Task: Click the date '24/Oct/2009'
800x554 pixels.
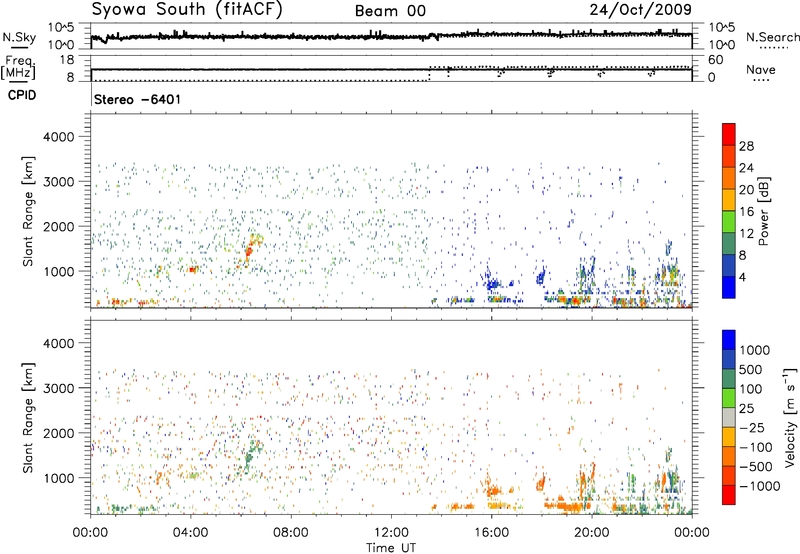Action: tap(641, 10)
